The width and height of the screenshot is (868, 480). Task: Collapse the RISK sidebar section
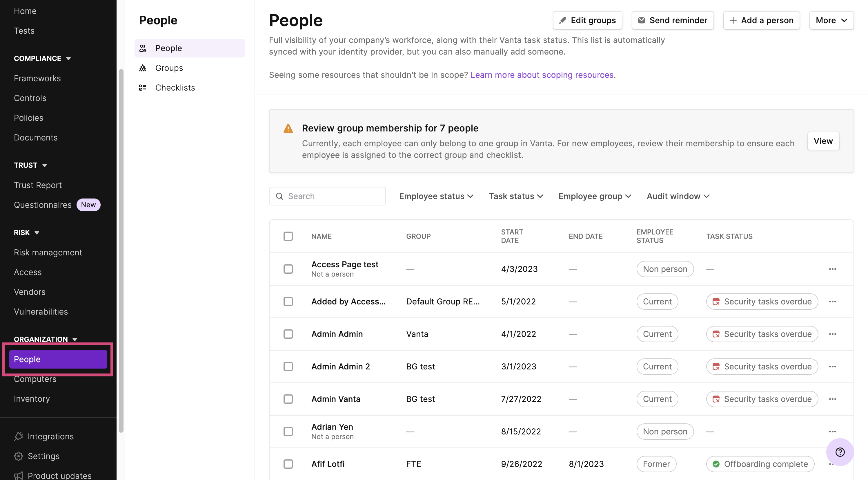click(x=27, y=232)
